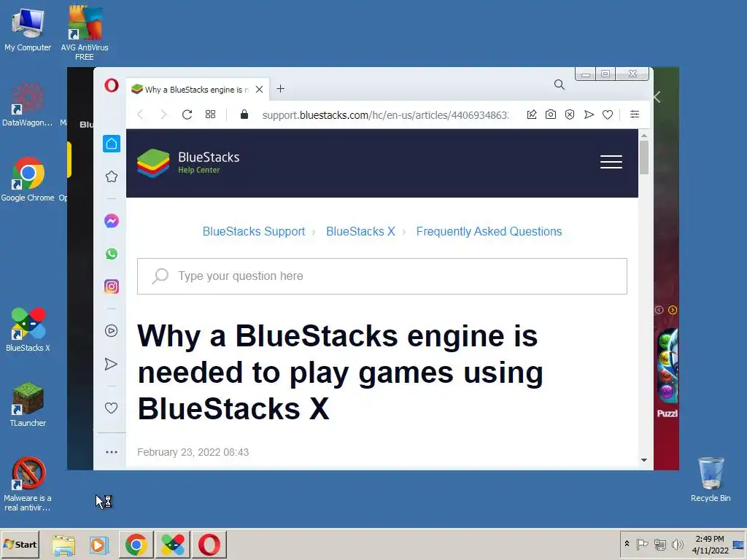This screenshot has height=560, width=747.
Task: Follow the BlueStacks X breadcrumb link
Action: pyautogui.click(x=360, y=231)
